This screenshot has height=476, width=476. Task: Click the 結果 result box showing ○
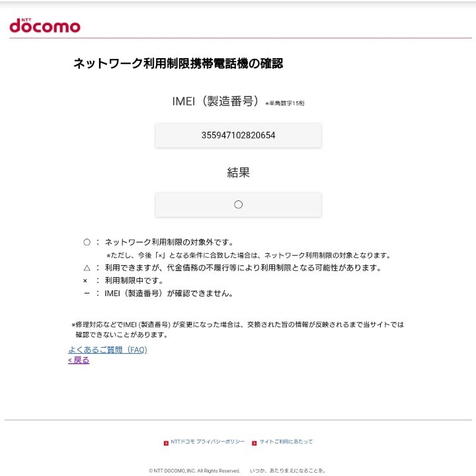[x=238, y=204]
